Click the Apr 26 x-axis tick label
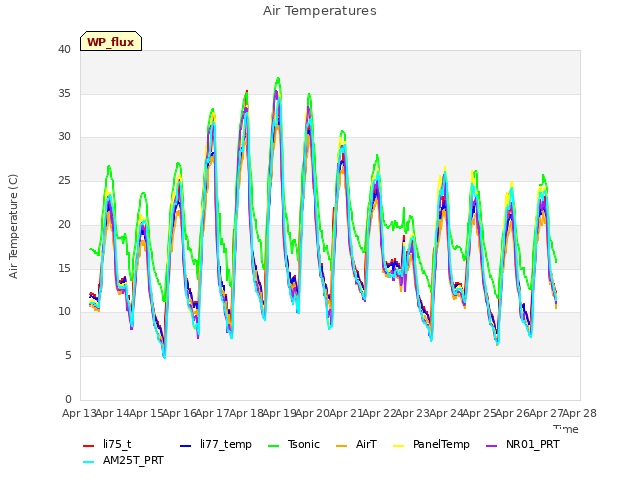 (513, 413)
